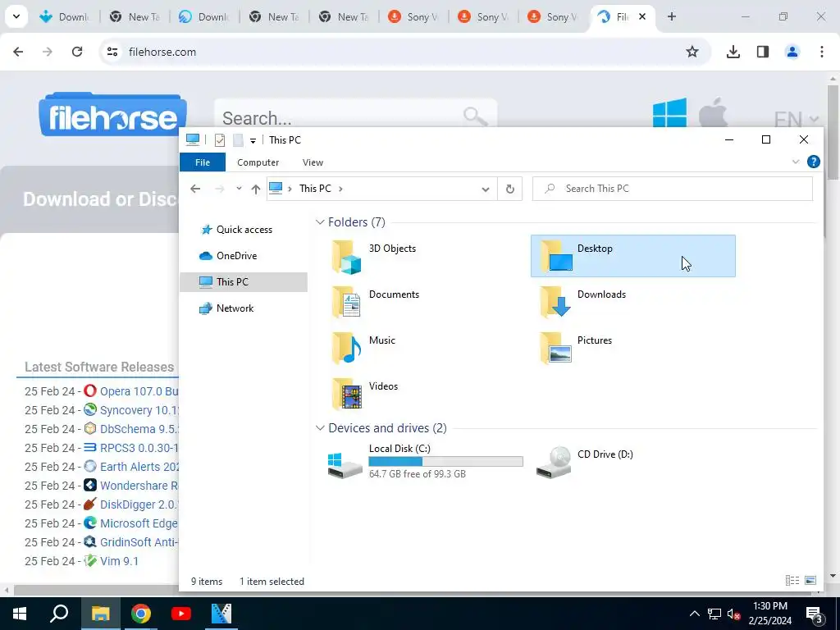840x630 pixels.
Task: Collapse Devices and drives group
Action: 320,428
